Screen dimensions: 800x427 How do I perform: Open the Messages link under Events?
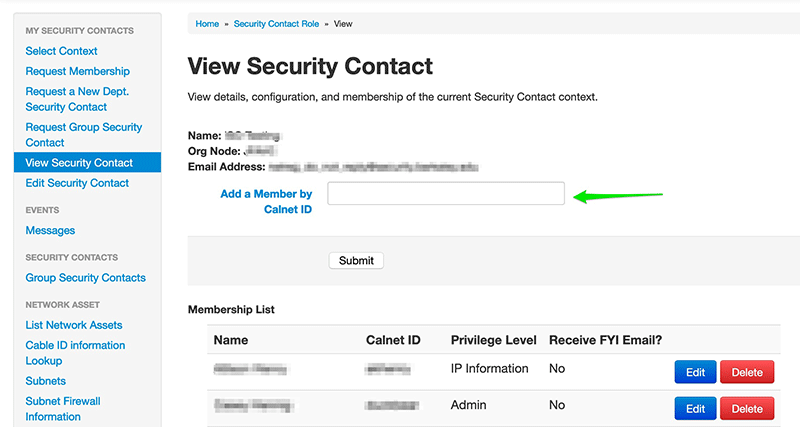50,231
